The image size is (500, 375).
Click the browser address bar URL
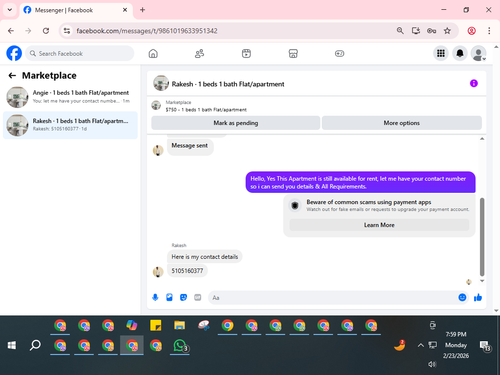click(x=147, y=31)
